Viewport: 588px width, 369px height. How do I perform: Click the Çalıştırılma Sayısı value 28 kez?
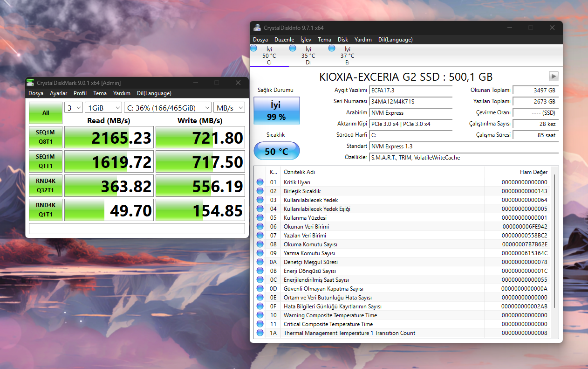pyautogui.click(x=536, y=124)
